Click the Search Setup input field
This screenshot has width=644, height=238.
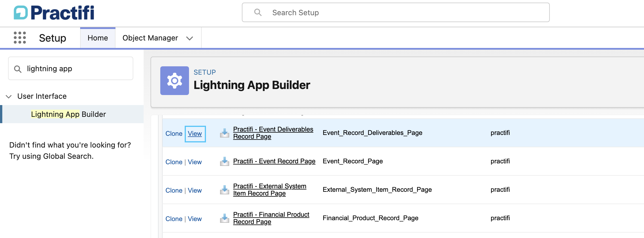tap(396, 12)
